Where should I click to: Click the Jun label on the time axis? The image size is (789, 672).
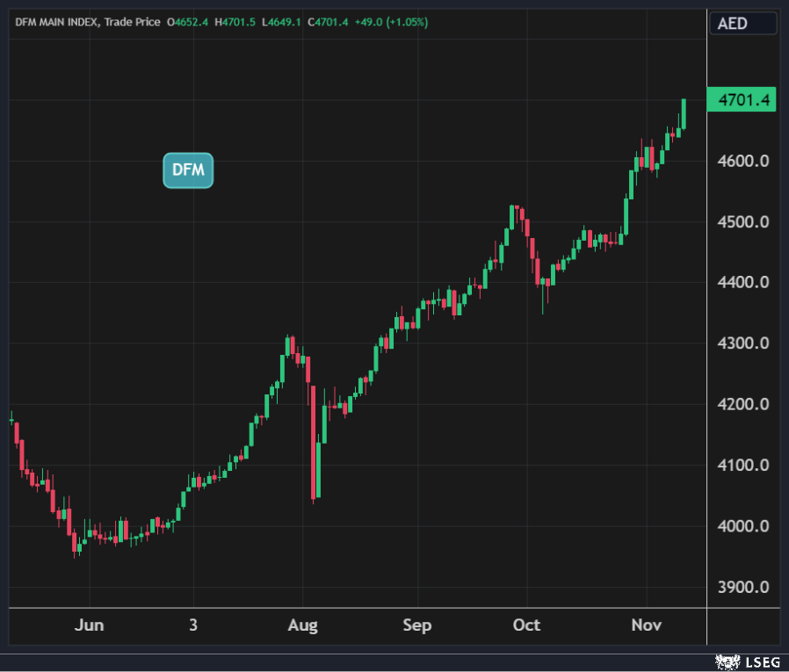click(x=90, y=625)
